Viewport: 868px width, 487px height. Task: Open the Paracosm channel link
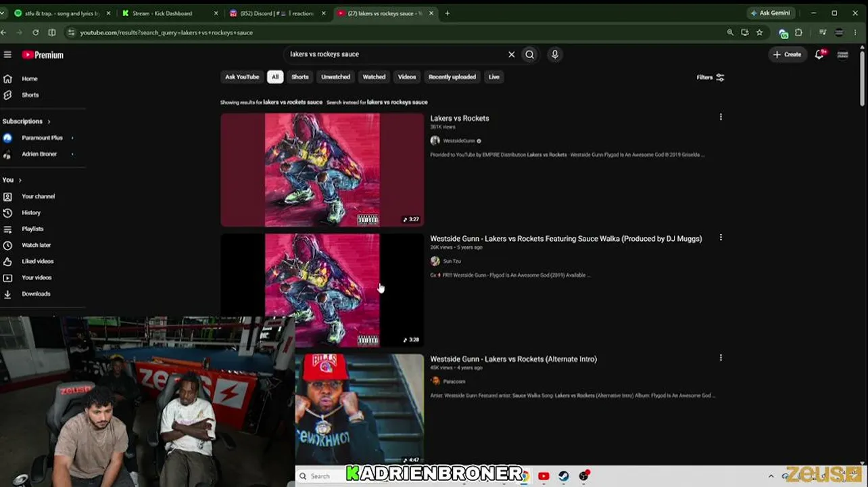pos(454,381)
